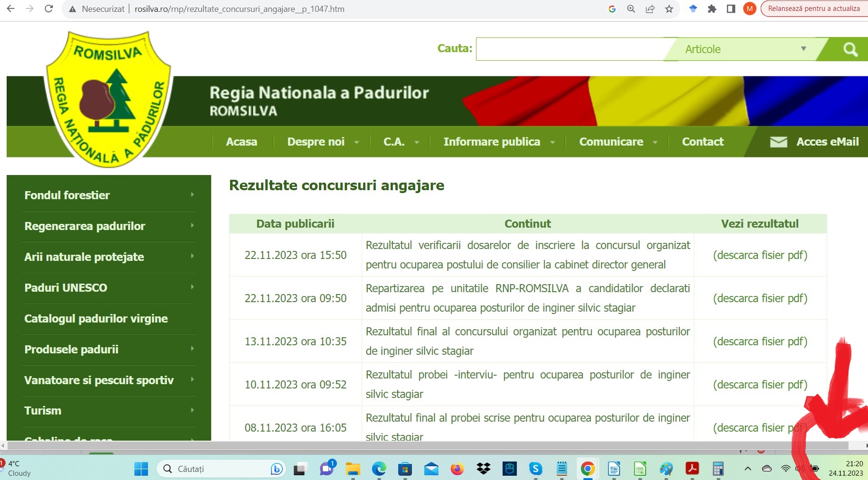Expand the Informare publica menu
Viewport: 868px width, 480px height.
pos(498,142)
